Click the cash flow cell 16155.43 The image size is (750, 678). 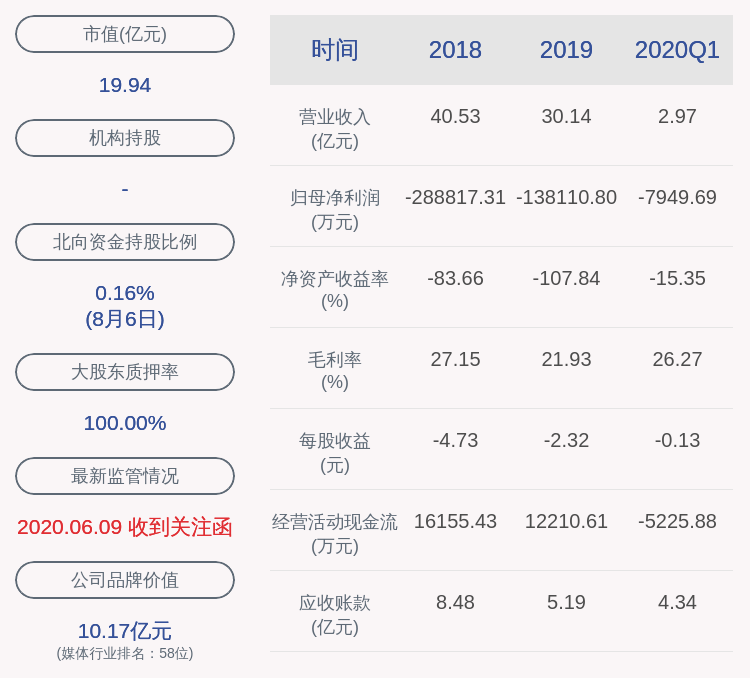point(455,522)
